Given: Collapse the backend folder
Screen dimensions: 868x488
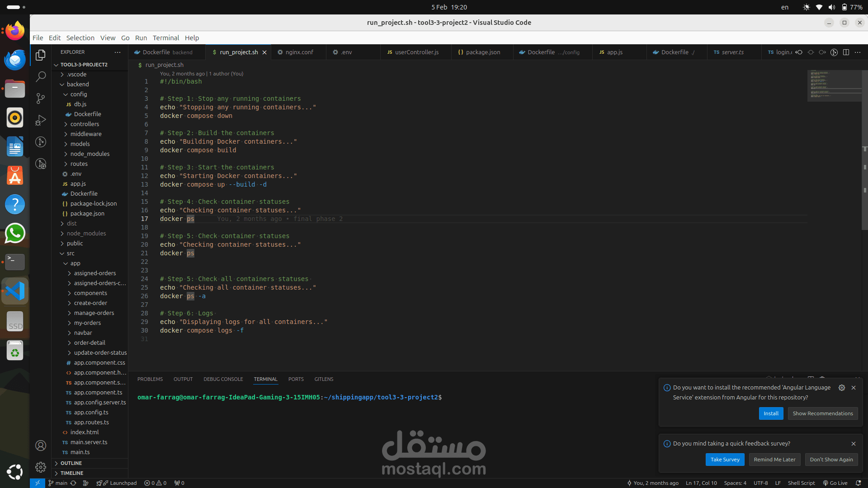Looking at the screenshot, I should [x=78, y=84].
